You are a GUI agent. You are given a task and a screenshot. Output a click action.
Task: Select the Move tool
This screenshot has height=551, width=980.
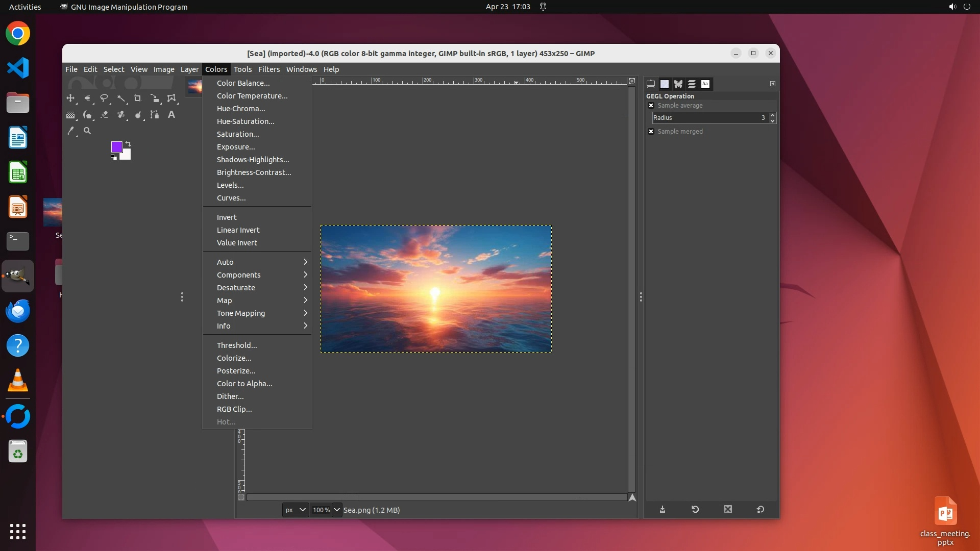click(x=70, y=98)
